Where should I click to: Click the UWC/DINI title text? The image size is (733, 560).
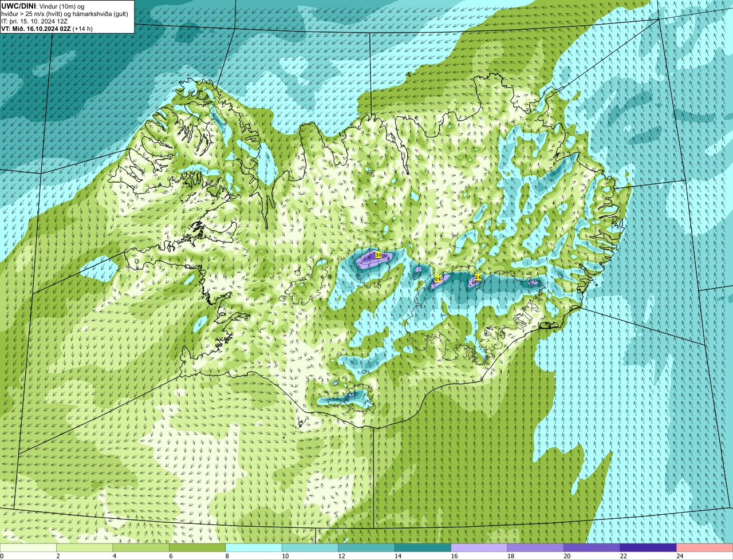pos(18,6)
